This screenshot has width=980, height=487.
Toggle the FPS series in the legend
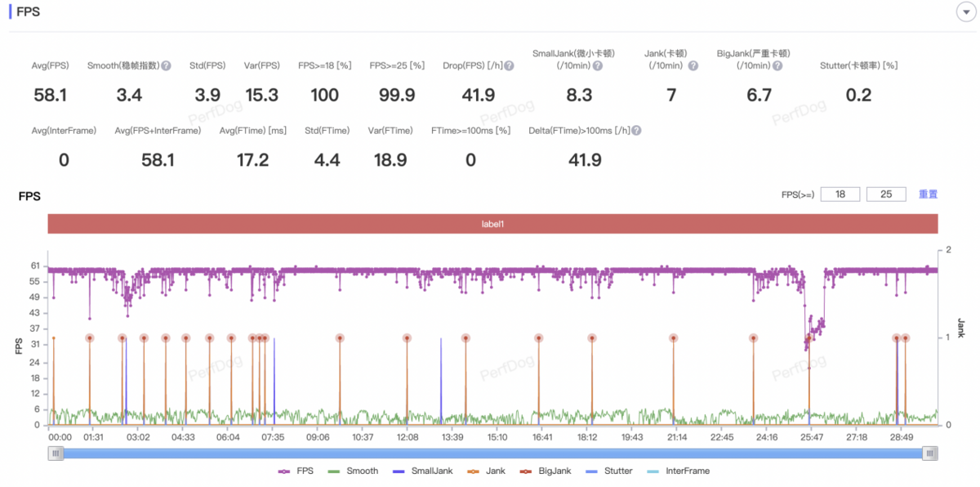pos(296,471)
